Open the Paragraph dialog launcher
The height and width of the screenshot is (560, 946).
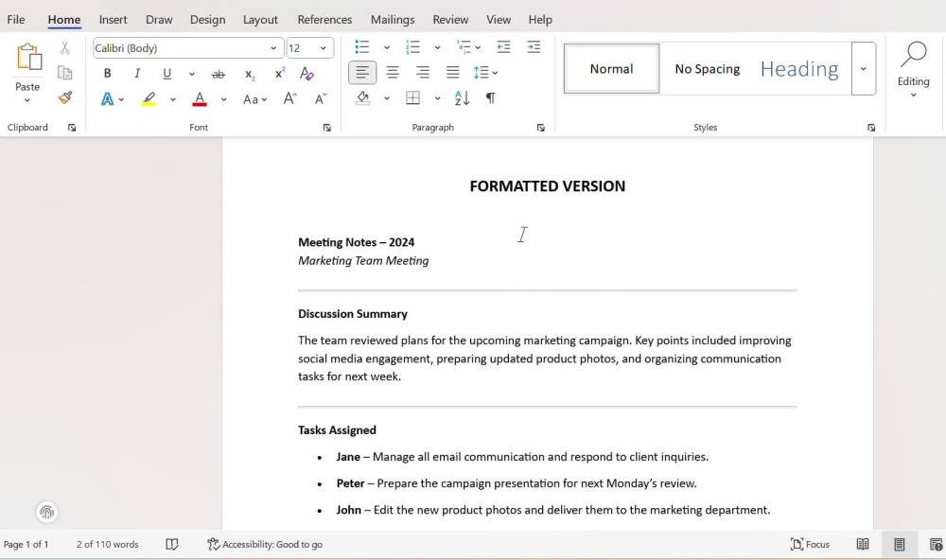[x=540, y=128]
